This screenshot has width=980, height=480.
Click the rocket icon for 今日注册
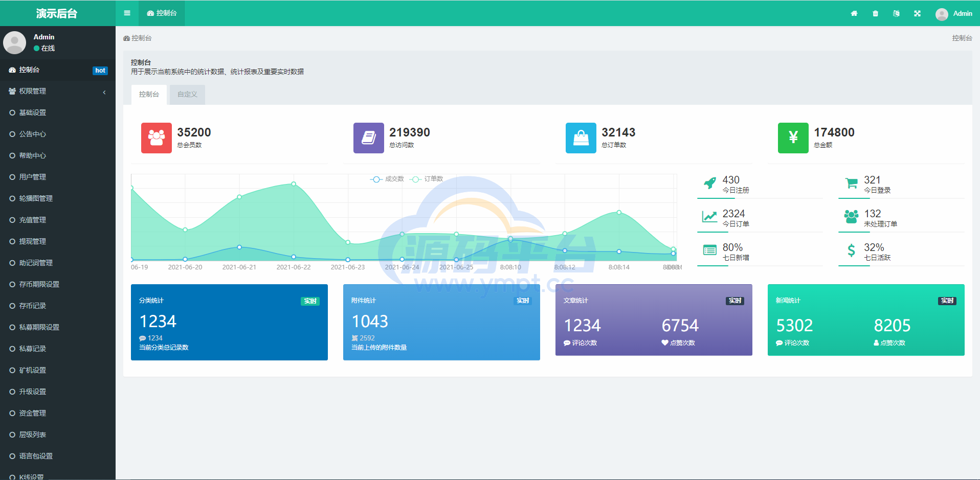[x=709, y=183]
